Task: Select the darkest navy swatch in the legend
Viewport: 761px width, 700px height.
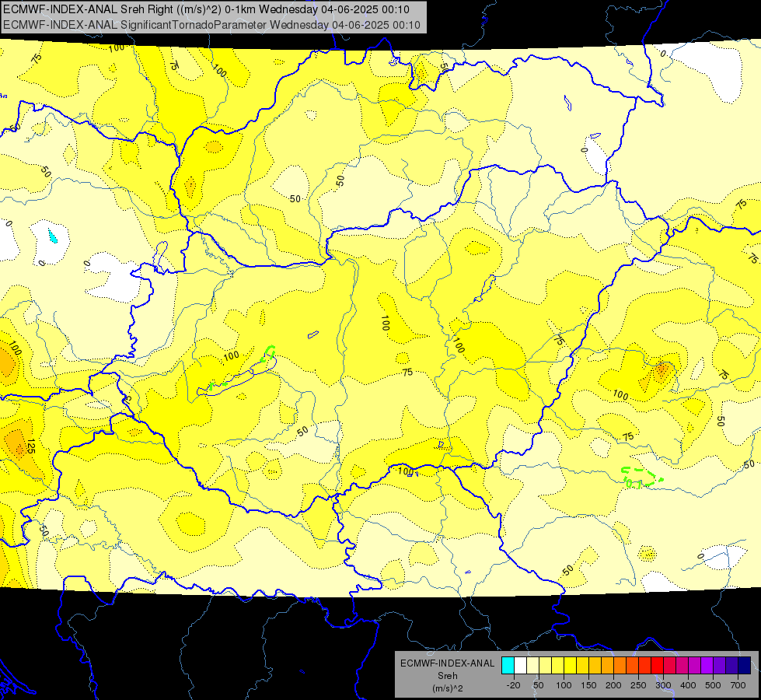Action: [745, 665]
